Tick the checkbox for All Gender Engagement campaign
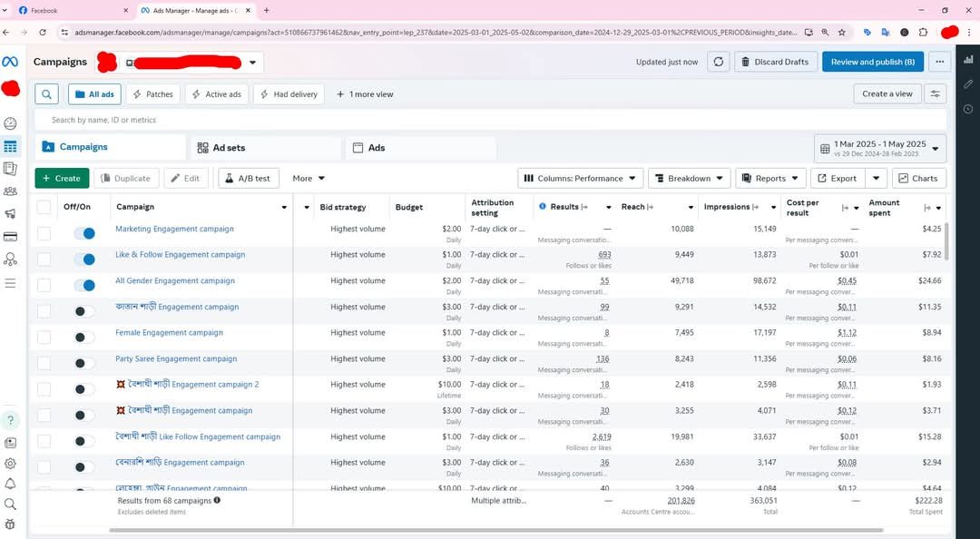The image size is (980, 539). tap(44, 285)
